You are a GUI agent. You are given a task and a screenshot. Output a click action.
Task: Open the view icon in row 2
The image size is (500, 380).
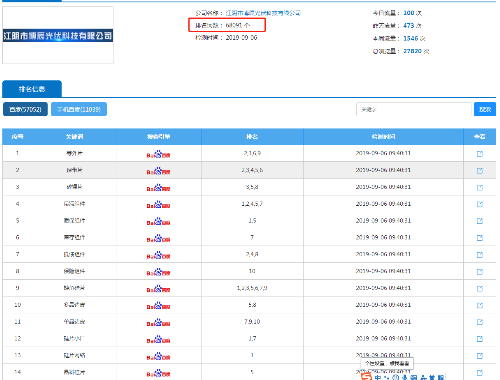click(x=480, y=171)
